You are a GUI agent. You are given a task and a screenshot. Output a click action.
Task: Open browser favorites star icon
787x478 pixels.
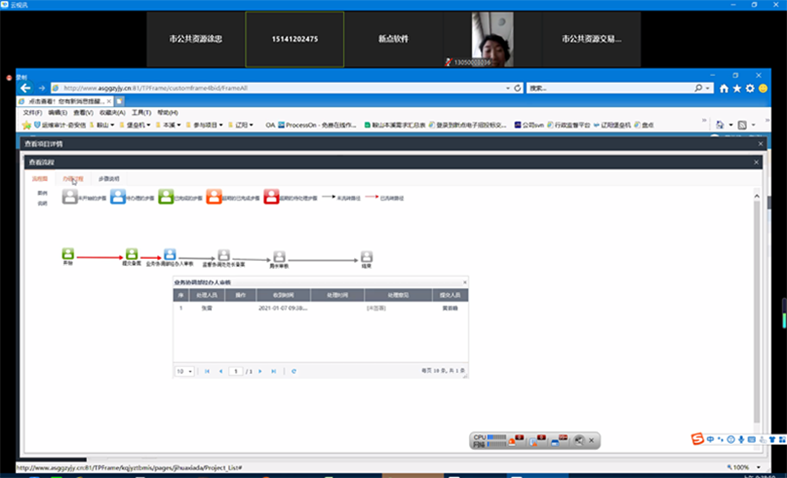pos(737,88)
